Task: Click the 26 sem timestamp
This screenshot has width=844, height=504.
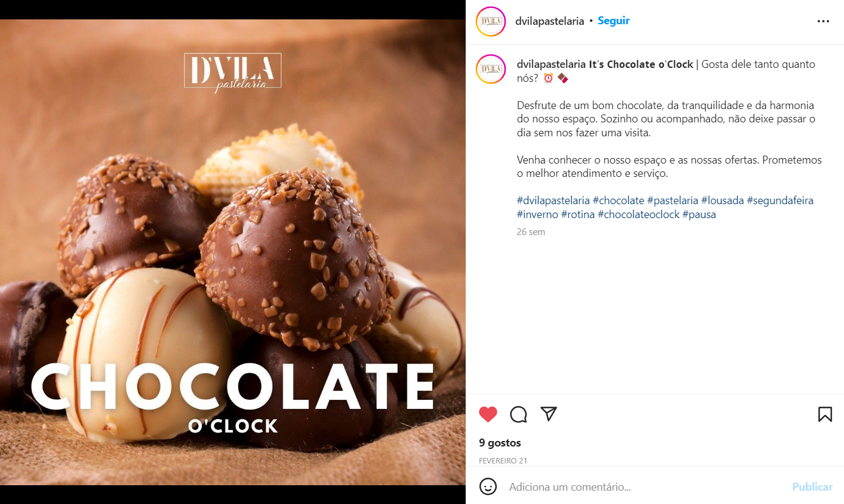Action: point(531,232)
